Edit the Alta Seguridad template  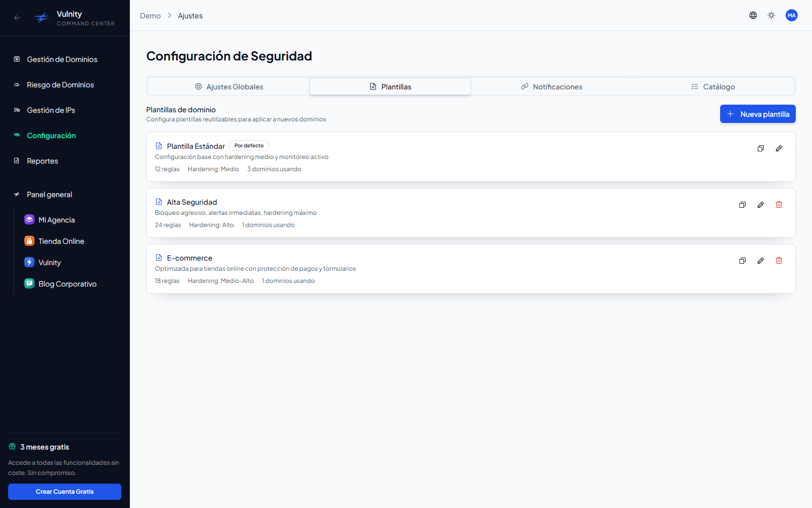[761, 205]
